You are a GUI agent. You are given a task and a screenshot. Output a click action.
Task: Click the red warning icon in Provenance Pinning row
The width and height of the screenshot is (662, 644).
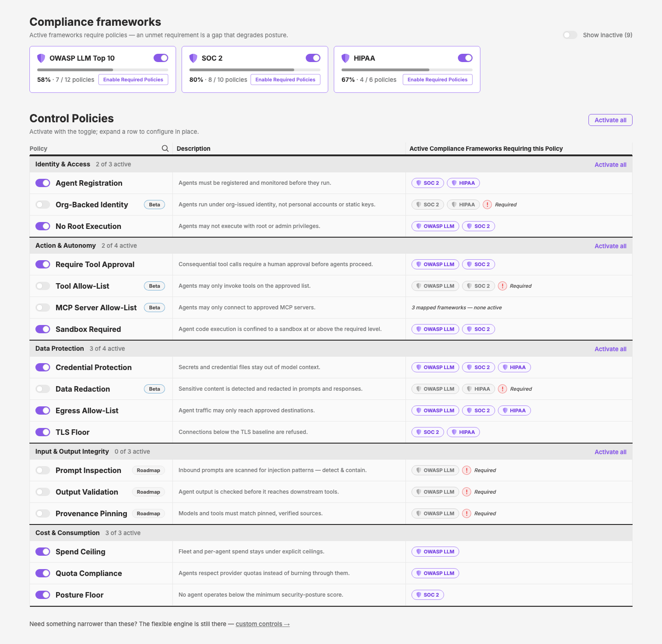tap(467, 513)
